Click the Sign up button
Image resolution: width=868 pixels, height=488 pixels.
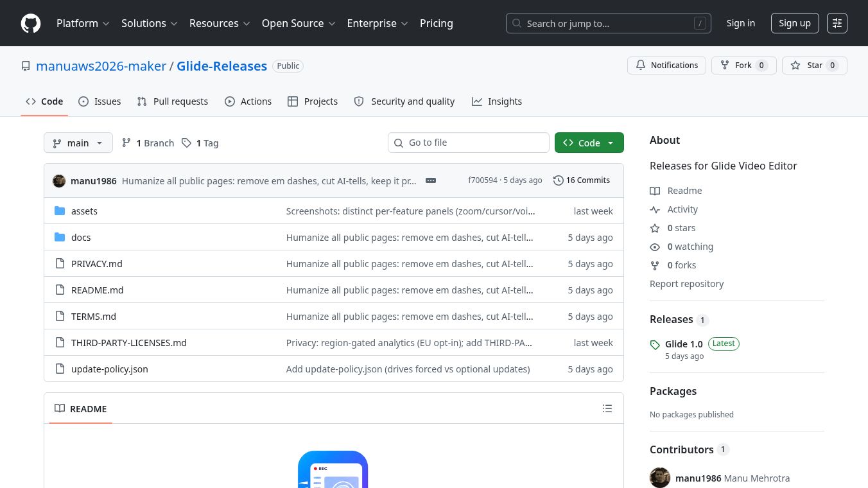(795, 23)
